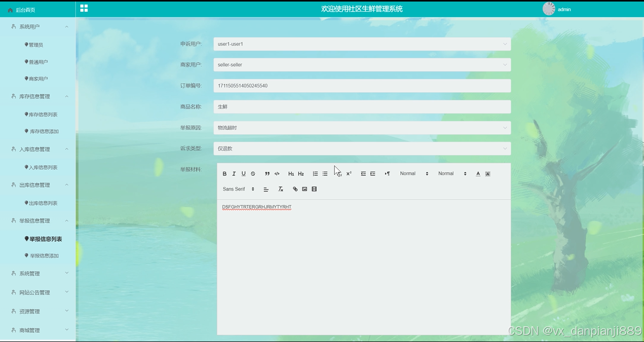Insert a blockquote
Screen dimensions: 644x342
click(x=267, y=174)
